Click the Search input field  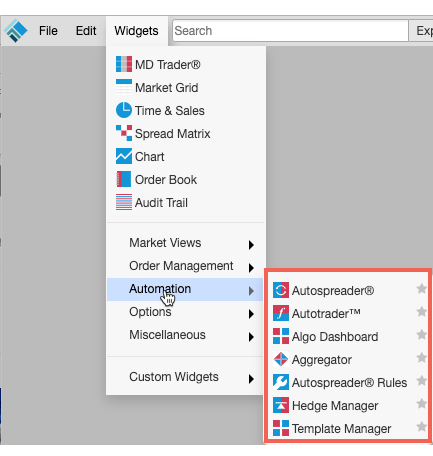290,31
